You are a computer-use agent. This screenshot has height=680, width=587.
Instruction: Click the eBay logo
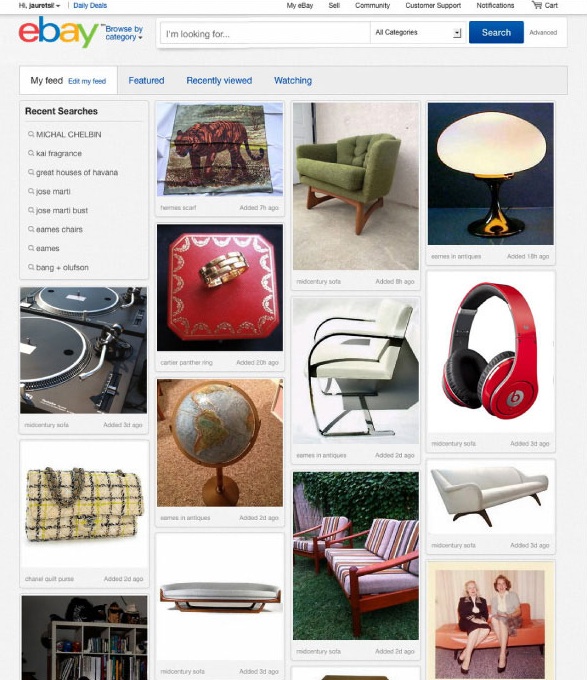[59, 32]
